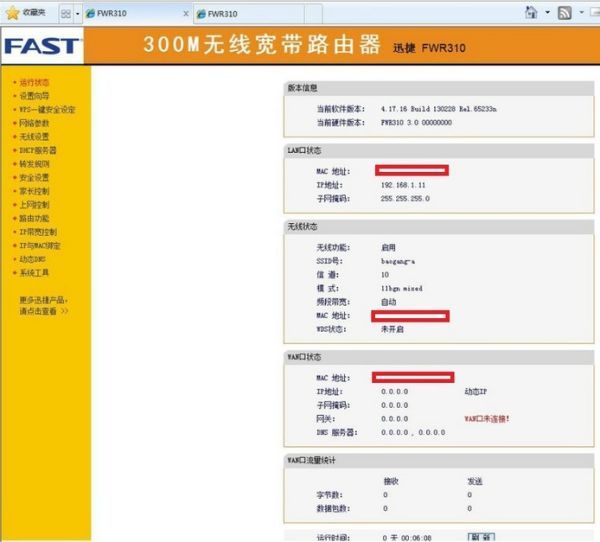Open DHCP服务器 in the sidebar
600x542 pixels.
[x=38, y=150]
